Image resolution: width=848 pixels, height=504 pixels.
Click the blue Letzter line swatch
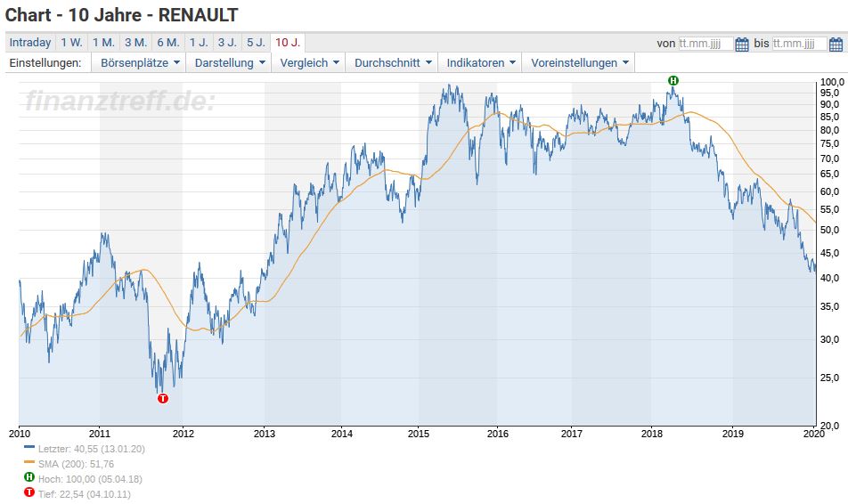pos(29,447)
